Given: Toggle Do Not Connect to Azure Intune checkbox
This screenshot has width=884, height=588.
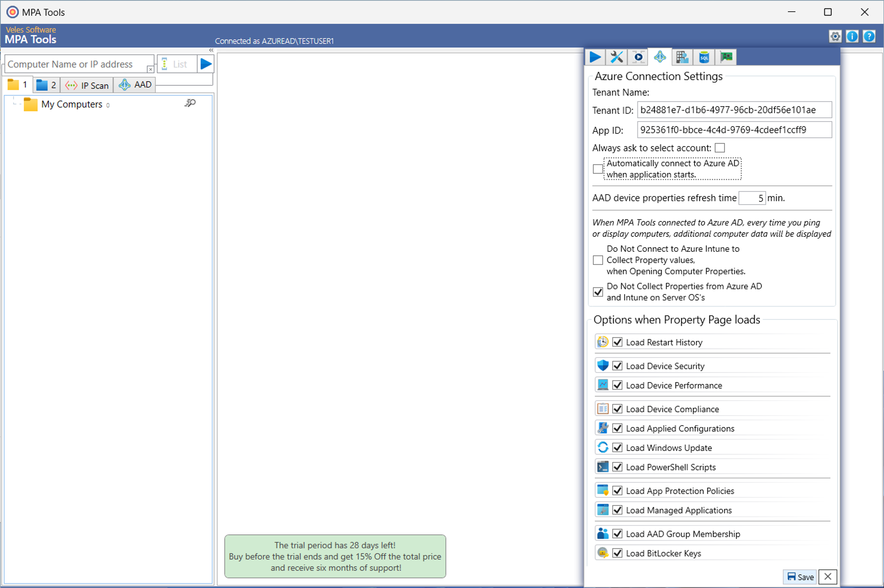Looking at the screenshot, I should tap(598, 260).
